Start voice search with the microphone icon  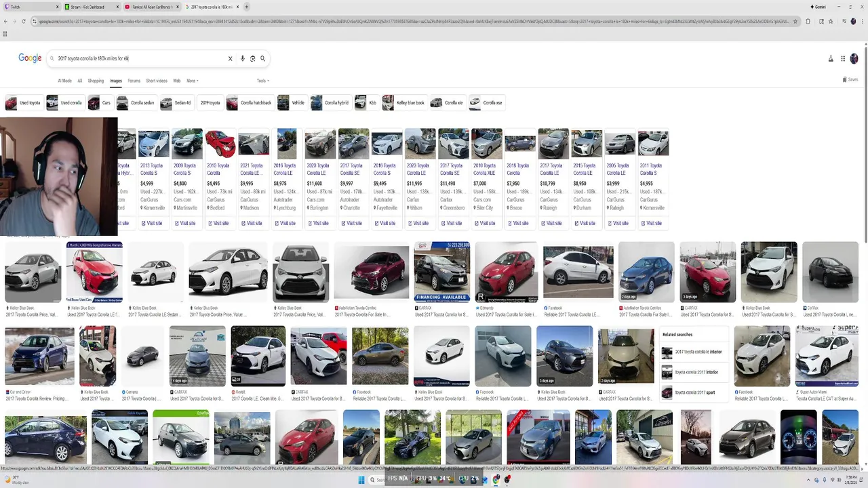242,58
